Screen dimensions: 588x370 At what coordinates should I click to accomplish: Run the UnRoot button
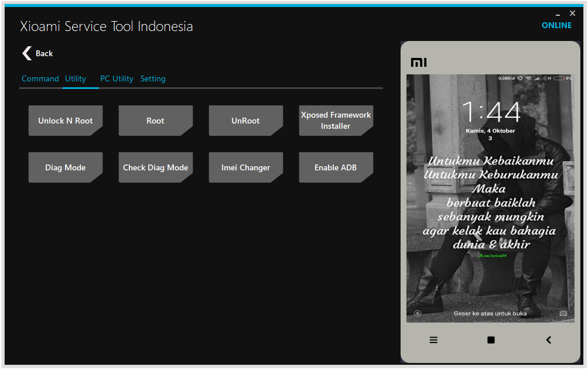click(x=245, y=121)
